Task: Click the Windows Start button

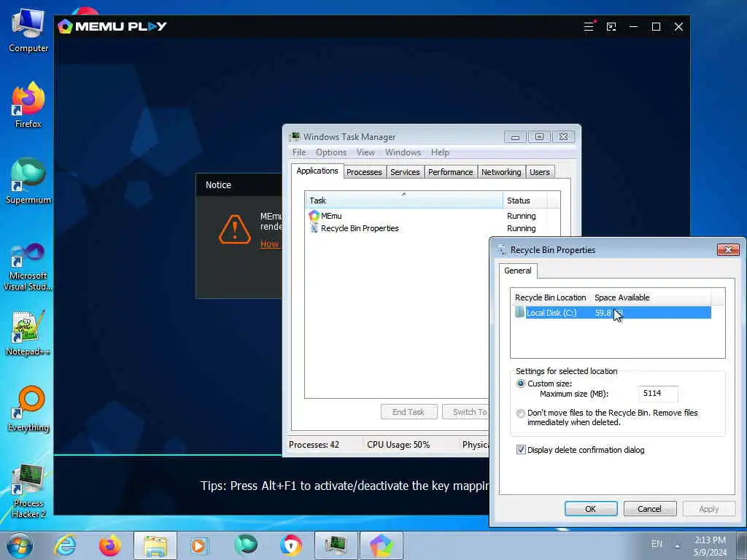Action: [x=20, y=545]
